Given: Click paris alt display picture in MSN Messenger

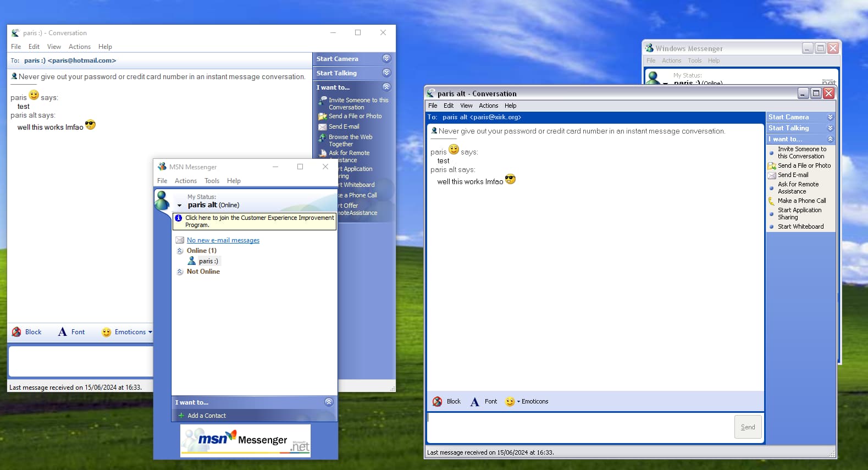Looking at the screenshot, I should pos(162,201).
